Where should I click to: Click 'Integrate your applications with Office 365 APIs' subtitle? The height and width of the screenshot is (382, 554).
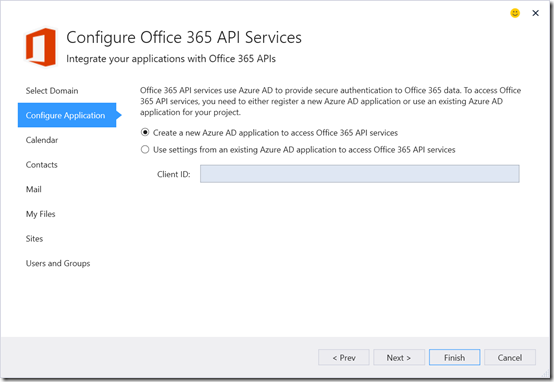point(171,59)
